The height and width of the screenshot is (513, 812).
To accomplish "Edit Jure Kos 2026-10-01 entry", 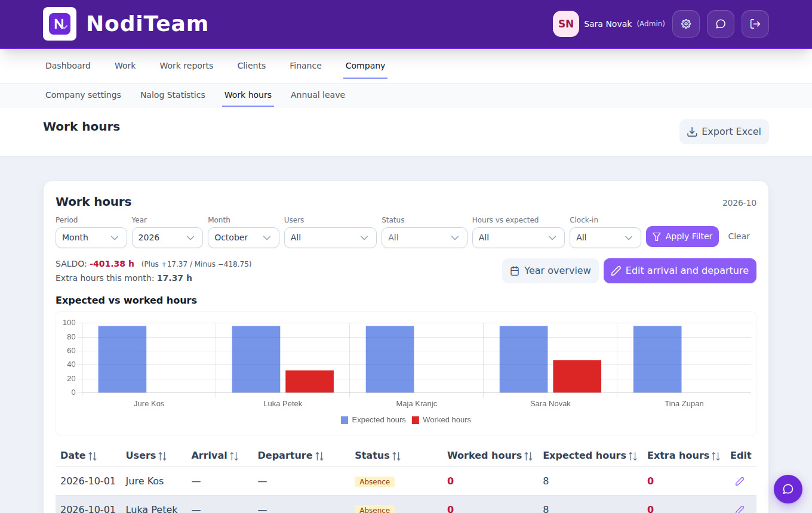I will click(740, 481).
